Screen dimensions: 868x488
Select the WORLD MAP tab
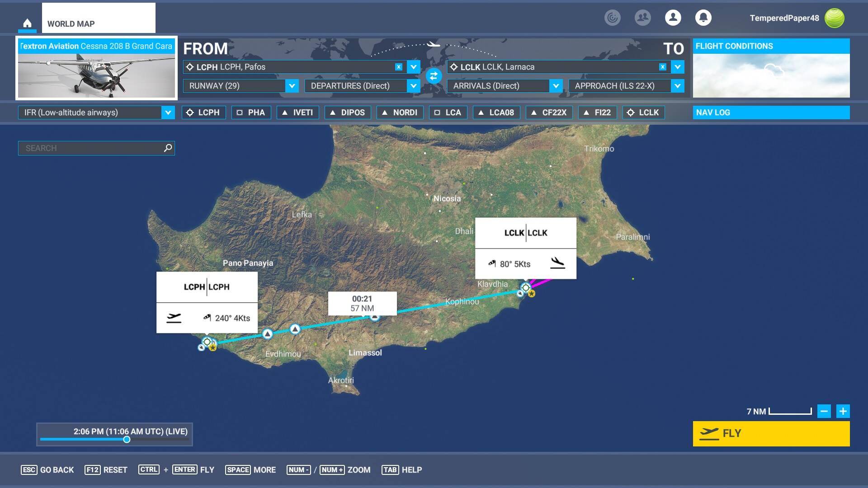point(99,19)
